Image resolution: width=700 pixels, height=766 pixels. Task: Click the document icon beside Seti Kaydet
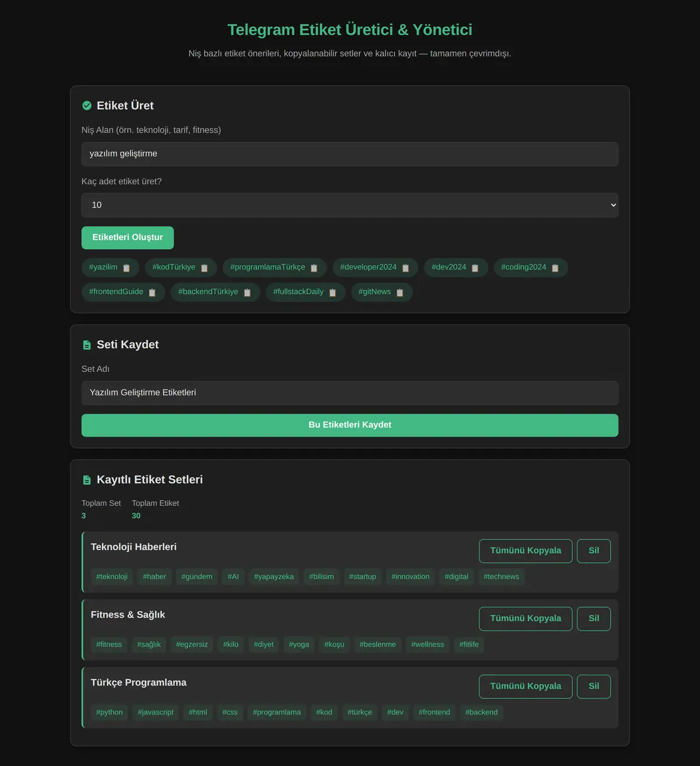87,345
